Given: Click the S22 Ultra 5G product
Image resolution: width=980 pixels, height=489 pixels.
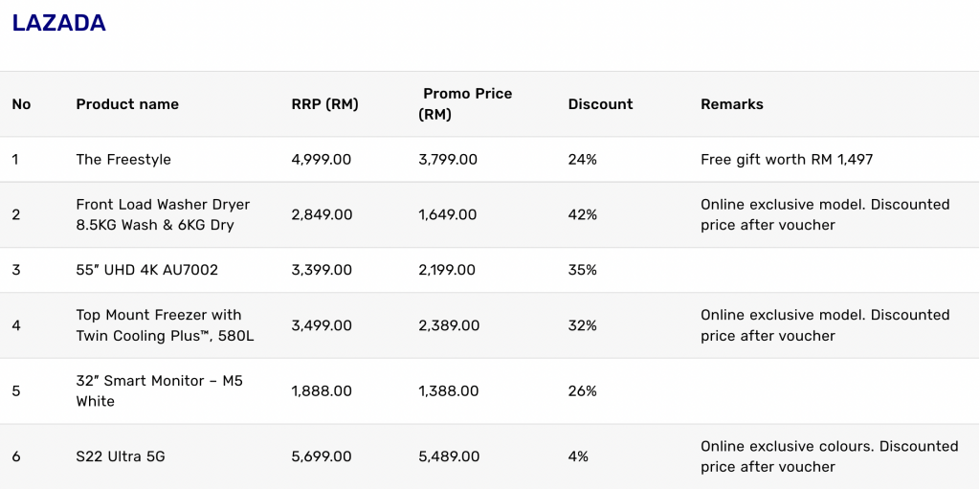Looking at the screenshot, I should (x=121, y=456).
